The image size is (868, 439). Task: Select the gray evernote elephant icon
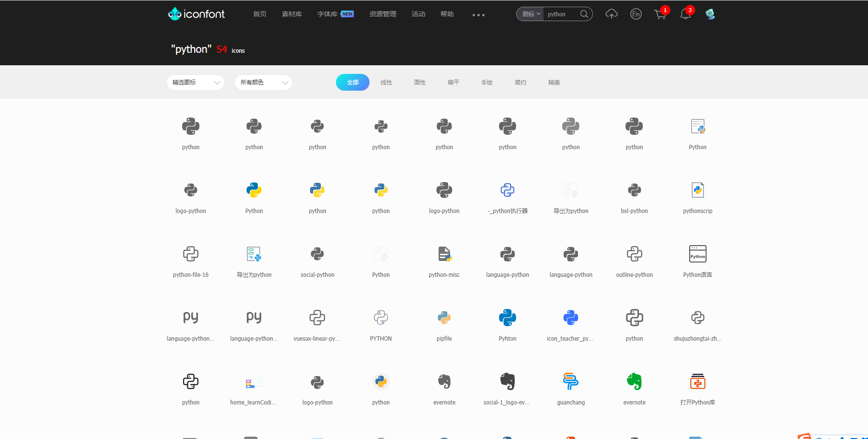pyautogui.click(x=444, y=382)
